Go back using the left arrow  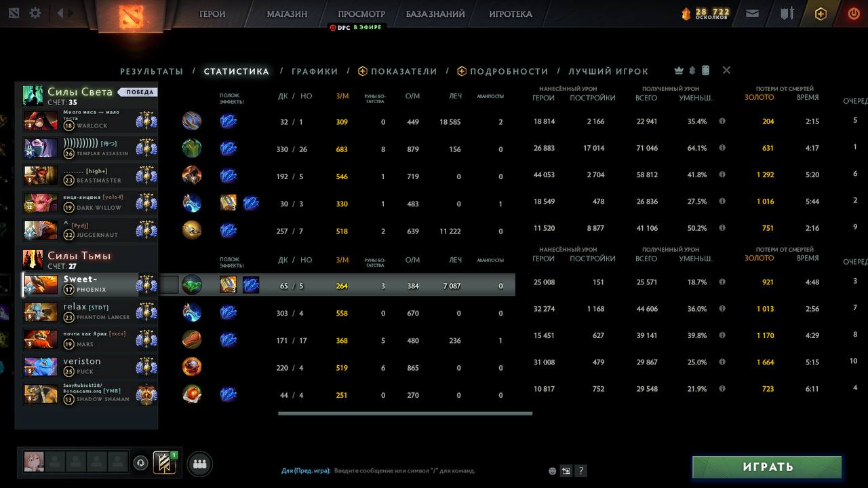coord(60,13)
